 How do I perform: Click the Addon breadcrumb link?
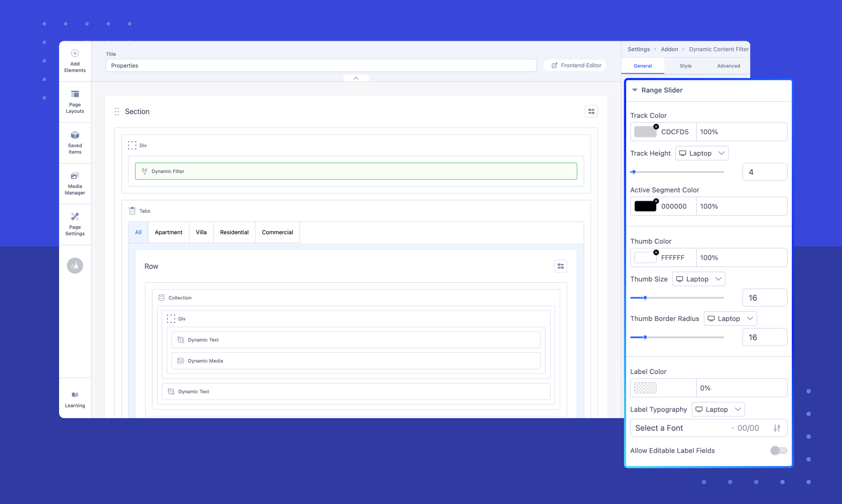click(669, 49)
